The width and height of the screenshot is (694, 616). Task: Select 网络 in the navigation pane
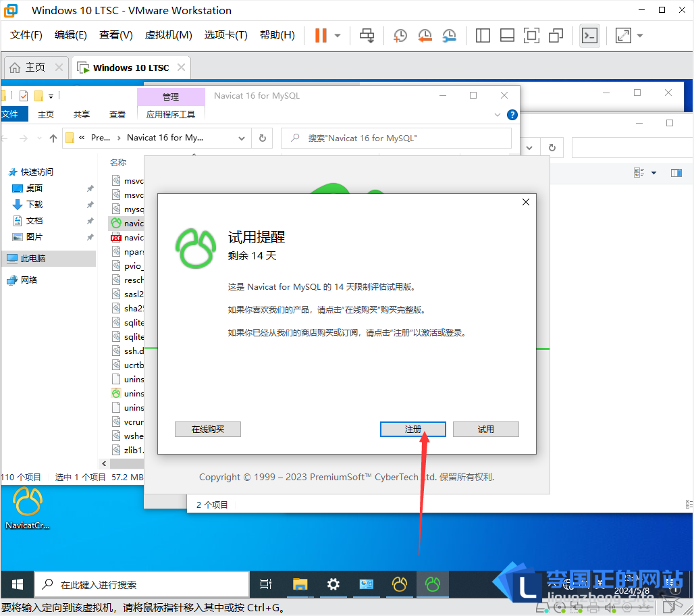point(29,280)
